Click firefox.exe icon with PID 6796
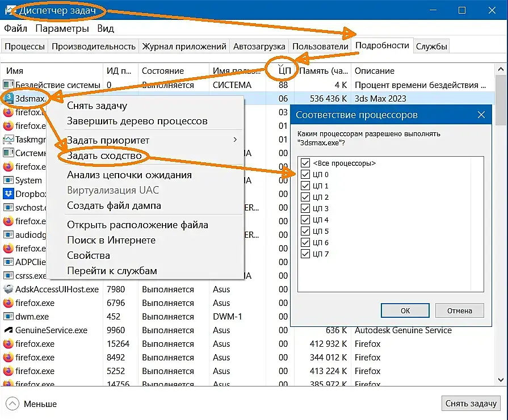This screenshot has height=420, width=508. pyautogui.click(x=9, y=303)
